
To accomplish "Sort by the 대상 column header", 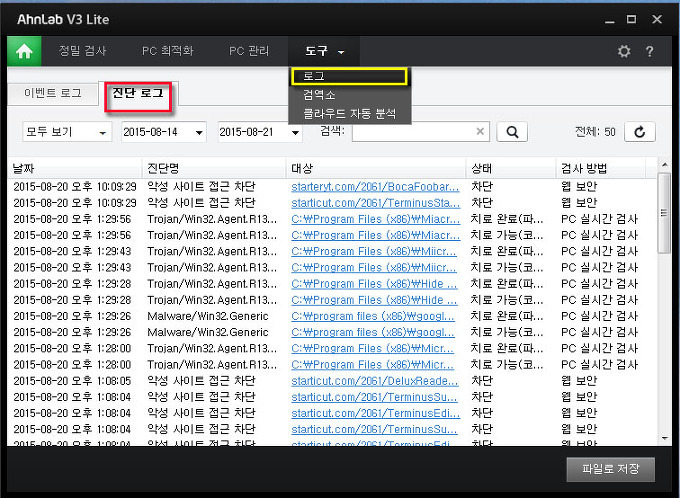I will [x=376, y=168].
